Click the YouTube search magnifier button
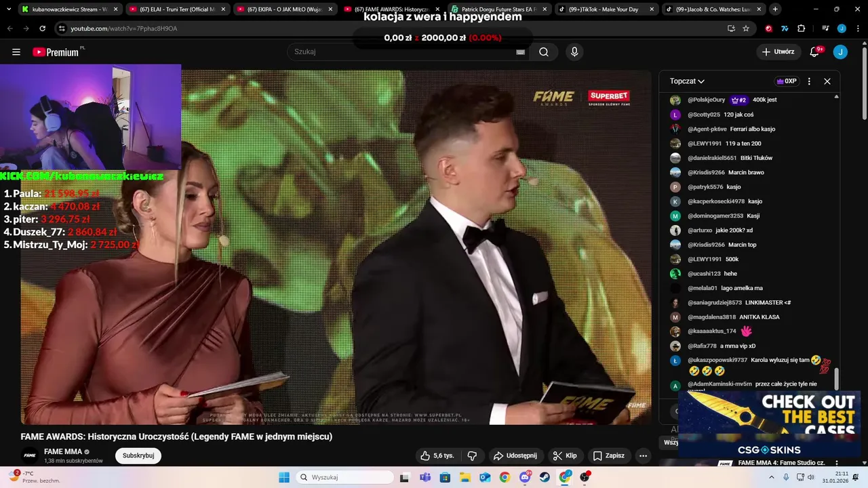The width and height of the screenshot is (868, 488). click(544, 52)
